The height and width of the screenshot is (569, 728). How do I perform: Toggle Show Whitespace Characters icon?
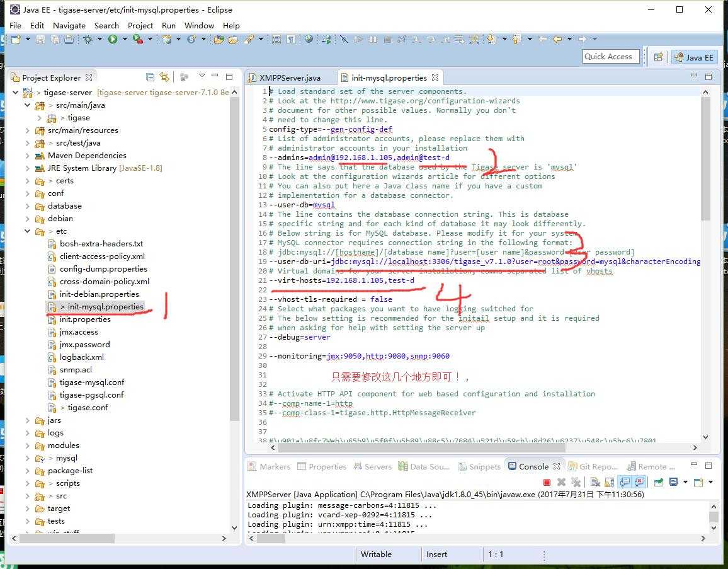[x=291, y=40]
